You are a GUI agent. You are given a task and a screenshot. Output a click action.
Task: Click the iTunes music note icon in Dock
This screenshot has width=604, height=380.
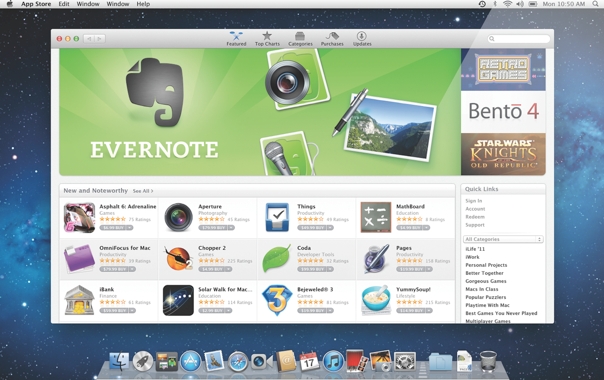(x=333, y=362)
